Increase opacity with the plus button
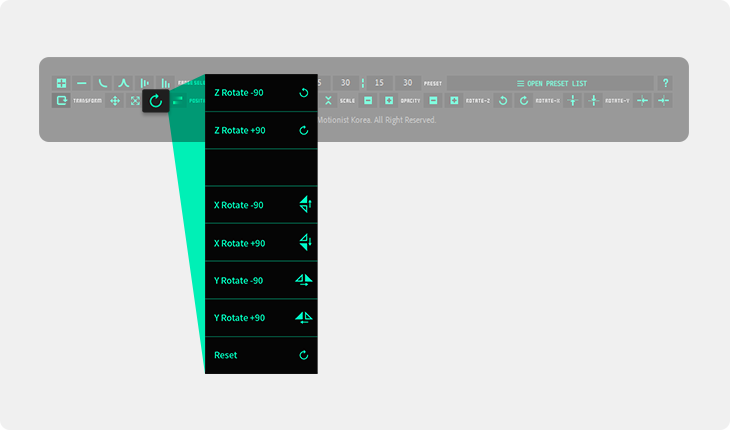Viewport: 730px width, 430px height. pyautogui.click(x=454, y=101)
